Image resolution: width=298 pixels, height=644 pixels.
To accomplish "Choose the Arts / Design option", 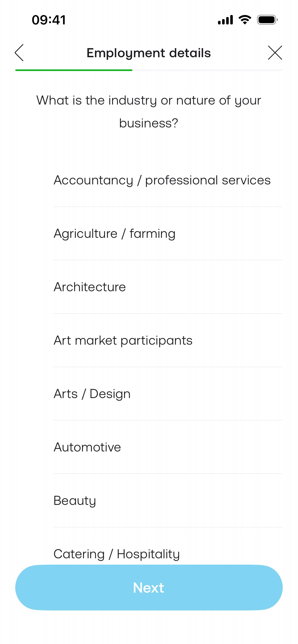I will pyautogui.click(x=92, y=394).
